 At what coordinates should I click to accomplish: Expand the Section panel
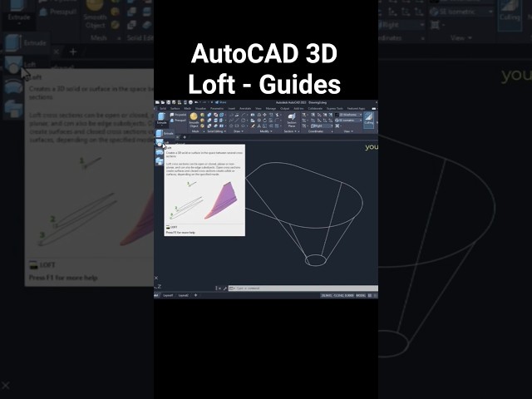click(290, 131)
